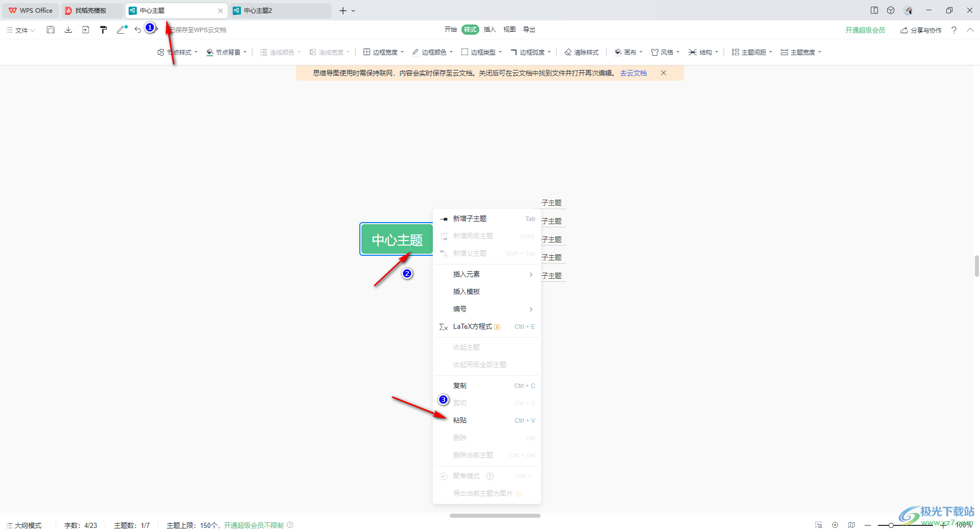Open the user avatar in the title bar

pyautogui.click(x=909, y=10)
